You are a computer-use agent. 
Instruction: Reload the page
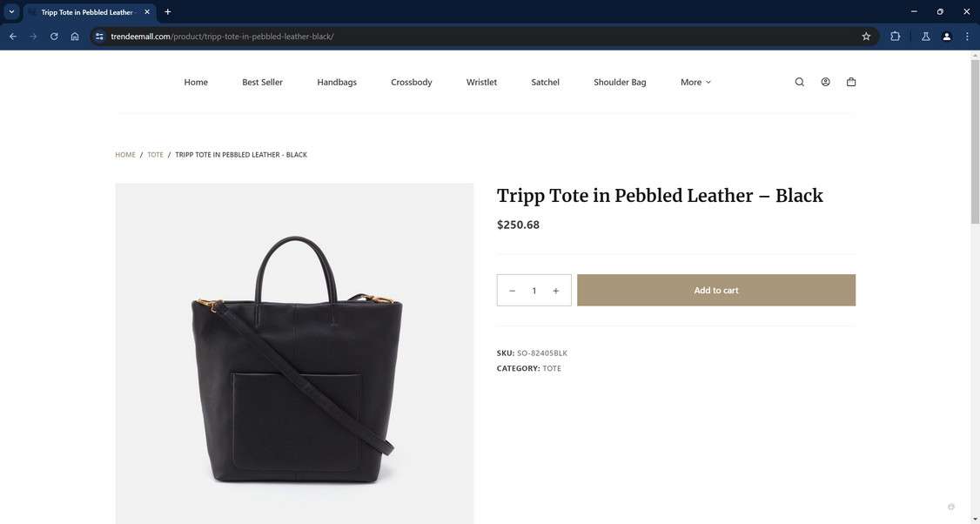click(x=54, y=37)
